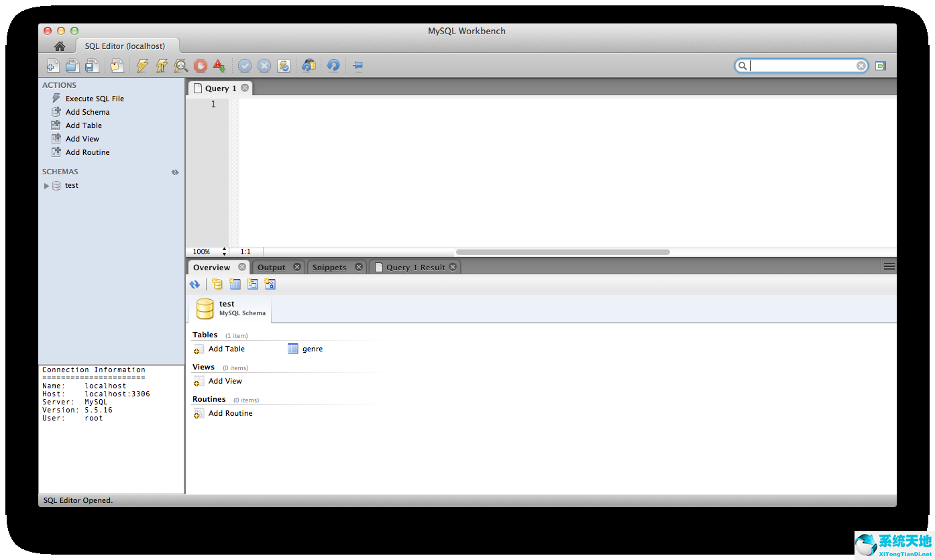This screenshot has width=935, height=560.
Task: Refresh the overview with the blue arrows icon
Action: (195, 284)
